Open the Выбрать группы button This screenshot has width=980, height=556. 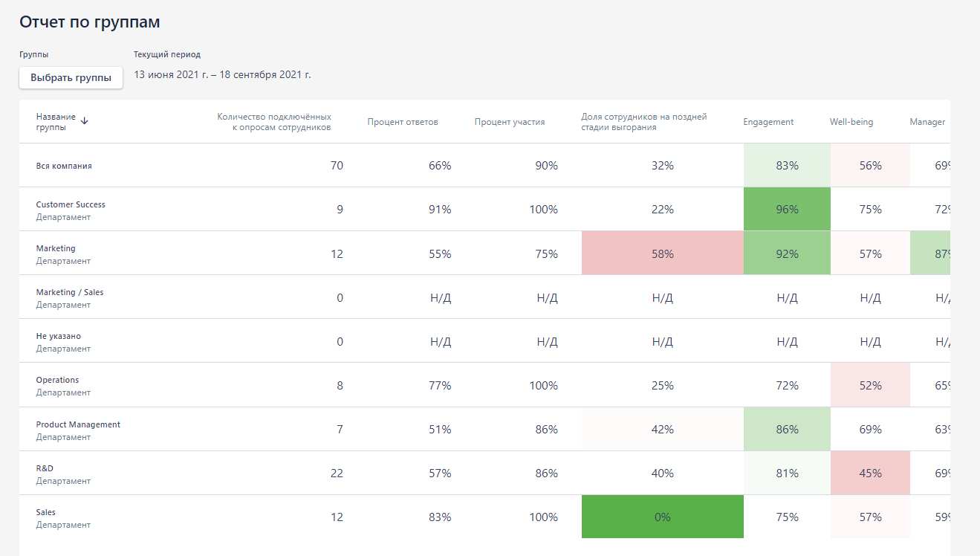(71, 77)
